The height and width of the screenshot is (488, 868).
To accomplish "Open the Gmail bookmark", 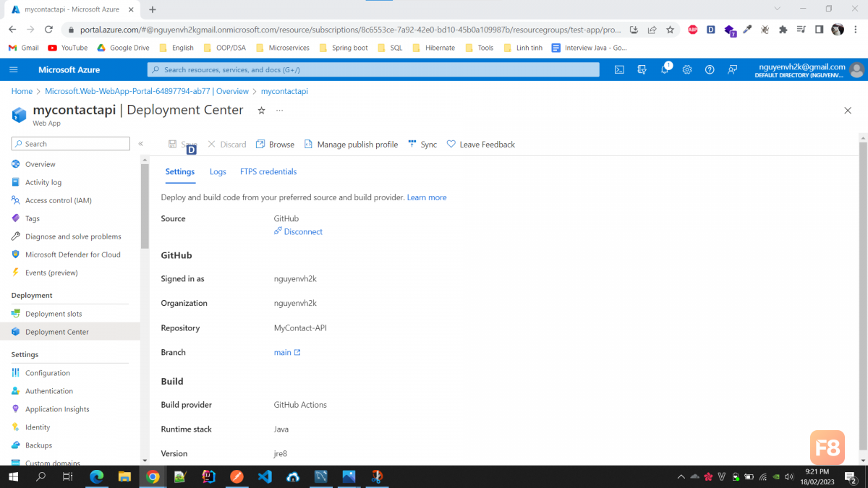I will (x=23, y=48).
